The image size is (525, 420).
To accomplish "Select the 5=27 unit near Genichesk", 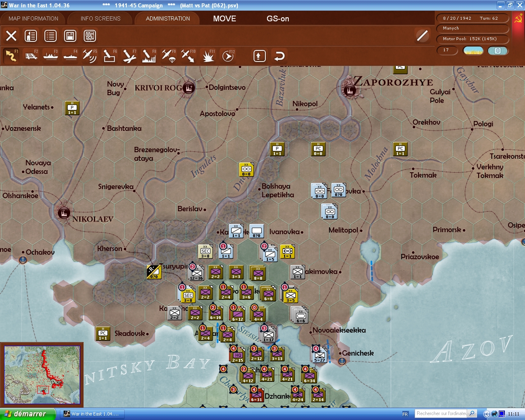I will (x=320, y=355).
